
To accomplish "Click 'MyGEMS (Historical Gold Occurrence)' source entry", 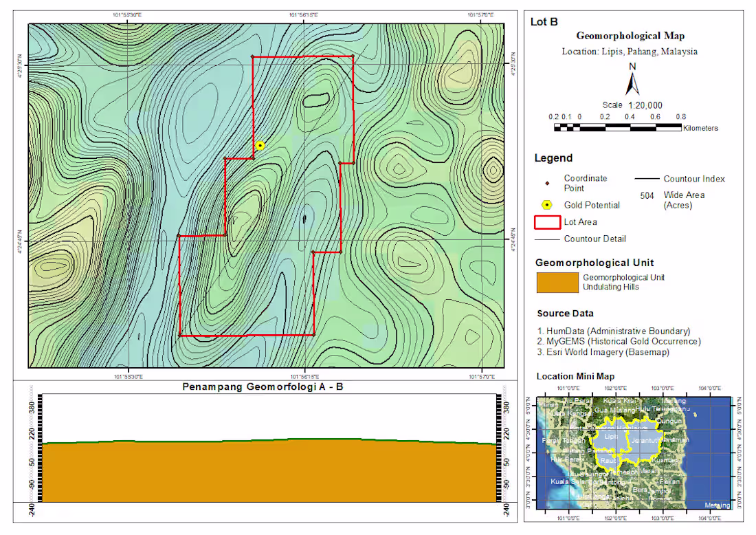I will 623,342.
